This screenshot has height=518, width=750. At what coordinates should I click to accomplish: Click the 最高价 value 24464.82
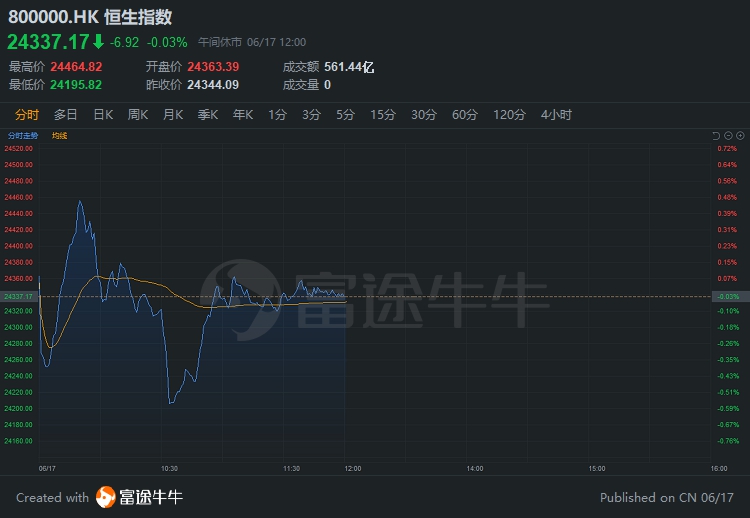click(x=77, y=67)
